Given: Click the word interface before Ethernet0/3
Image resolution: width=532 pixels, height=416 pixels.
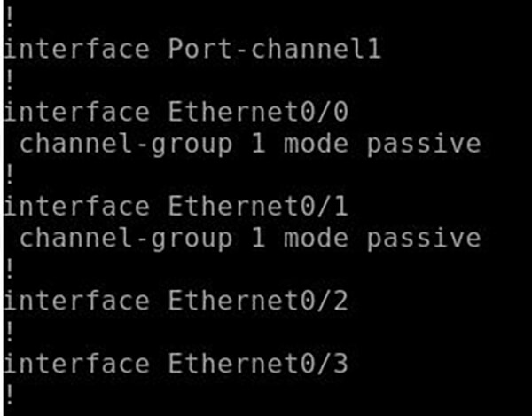Looking at the screenshot, I should pos(76,365).
